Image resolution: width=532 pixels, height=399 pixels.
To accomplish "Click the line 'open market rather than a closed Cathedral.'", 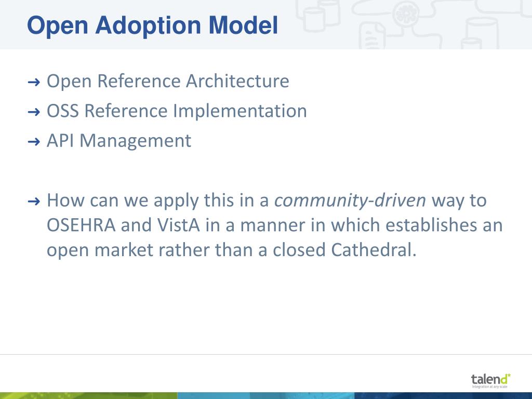I will (231, 250).
